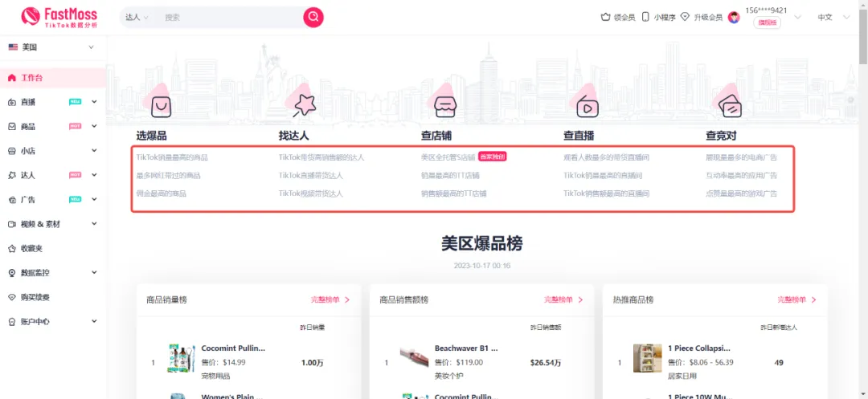Screen dimensions: 868x399
Task: Click the 找达人 star icon
Action: (x=304, y=104)
